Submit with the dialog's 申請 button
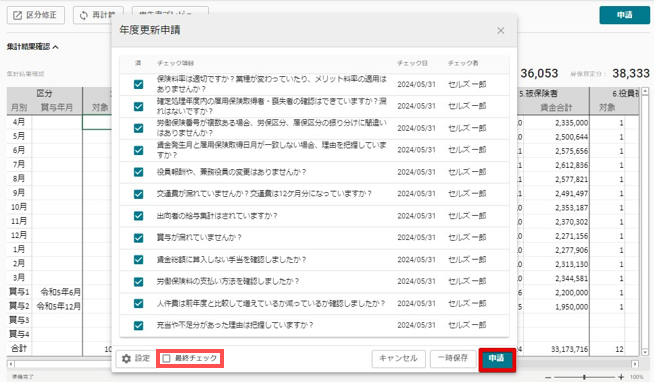Viewport: 654px width, 382px height. [497, 359]
